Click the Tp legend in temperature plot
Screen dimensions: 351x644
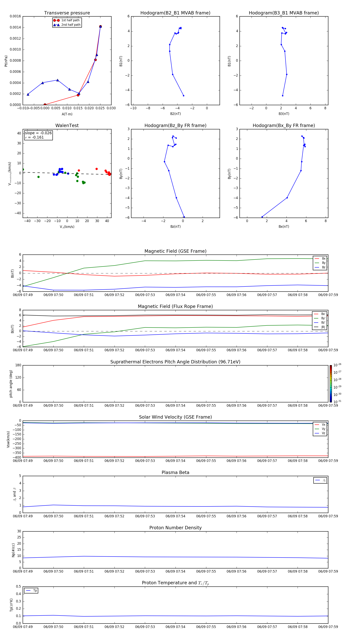(31, 591)
